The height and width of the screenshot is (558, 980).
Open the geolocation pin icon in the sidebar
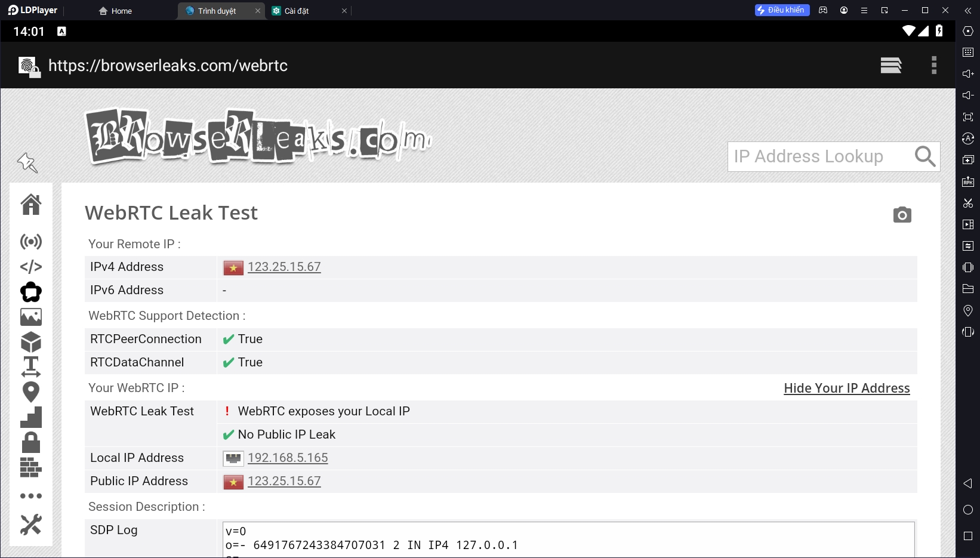pyautogui.click(x=31, y=392)
